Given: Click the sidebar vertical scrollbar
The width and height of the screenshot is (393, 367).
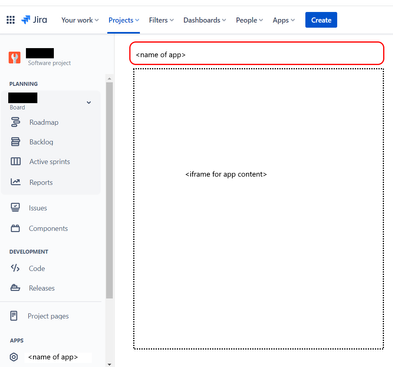Looking at the screenshot, I should tap(109, 190).
